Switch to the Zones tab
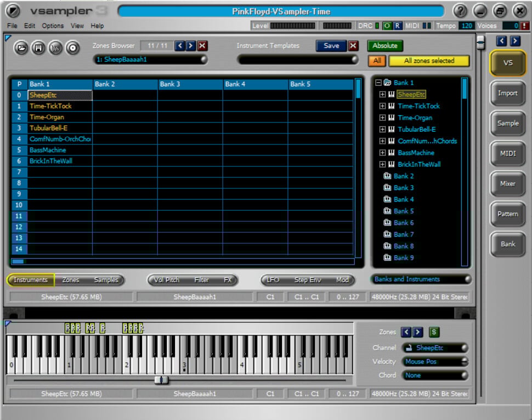Screen dimensions: 532x420 (71, 280)
